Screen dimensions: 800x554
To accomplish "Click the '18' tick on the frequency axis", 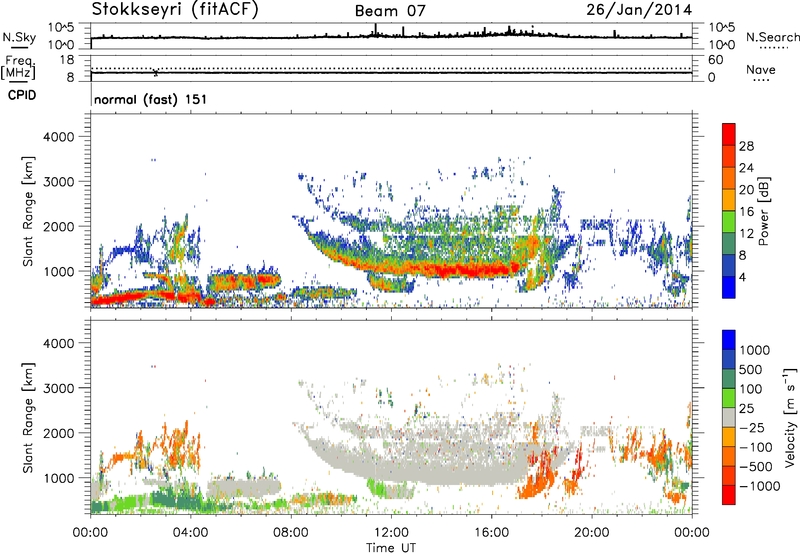I will [x=66, y=60].
